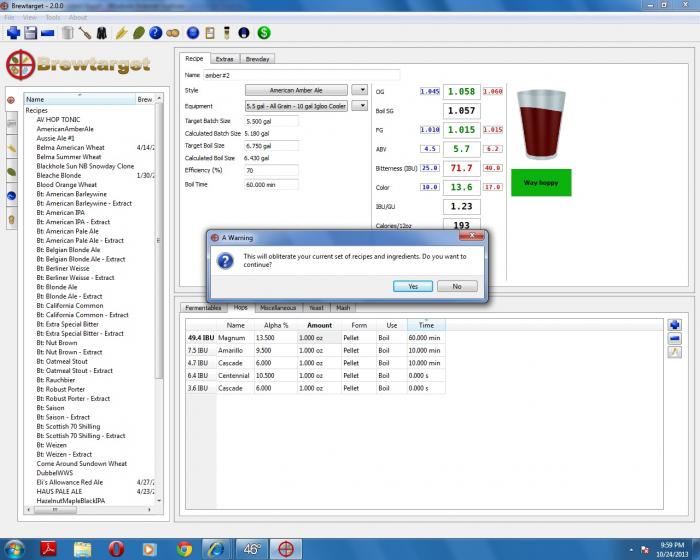The width and height of the screenshot is (700, 560).
Task: Click blue plus Add Hop button beside table
Action: 675,325
